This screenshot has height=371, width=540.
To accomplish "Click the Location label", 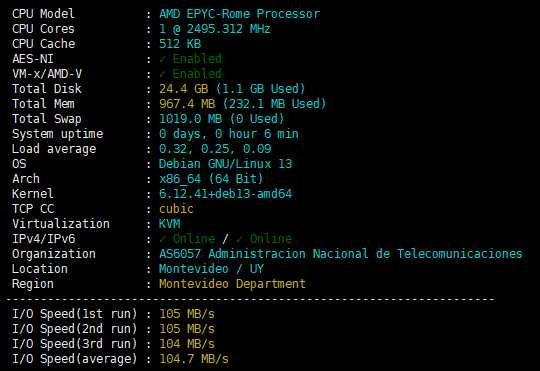I will point(40,269).
